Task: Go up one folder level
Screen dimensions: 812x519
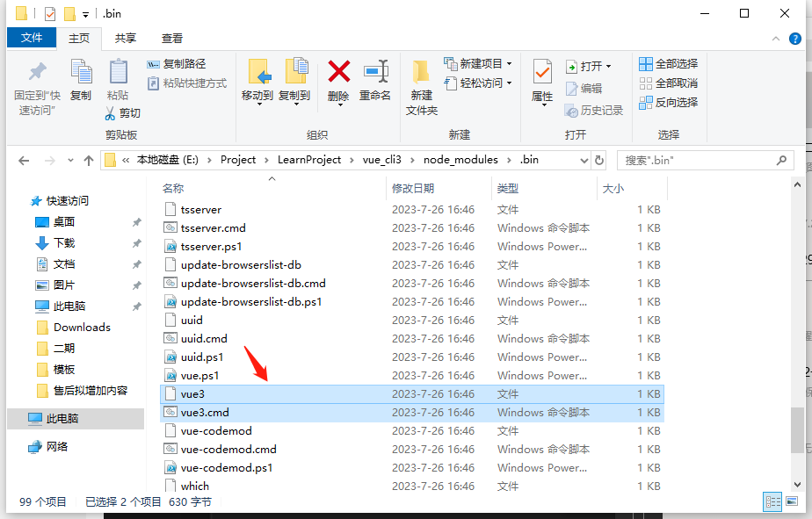Action: click(89, 161)
